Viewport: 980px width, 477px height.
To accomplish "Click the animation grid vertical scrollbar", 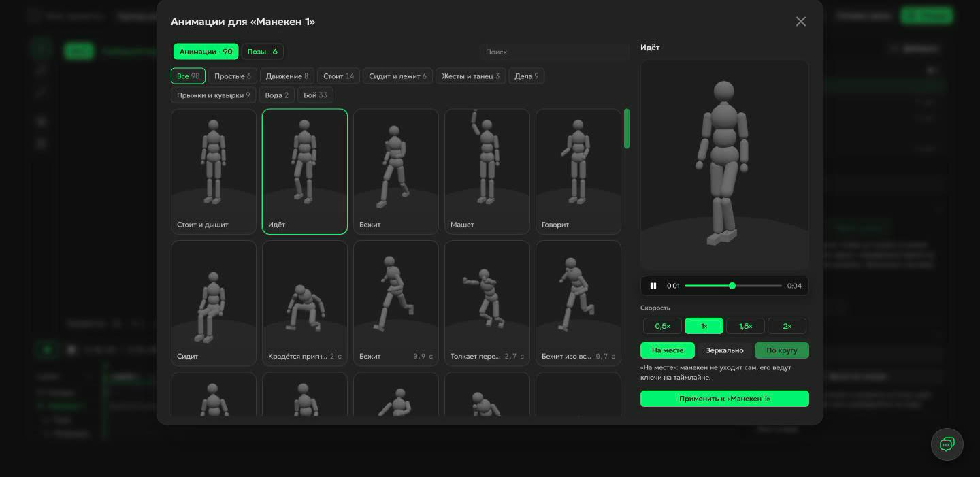I will point(627,129).
